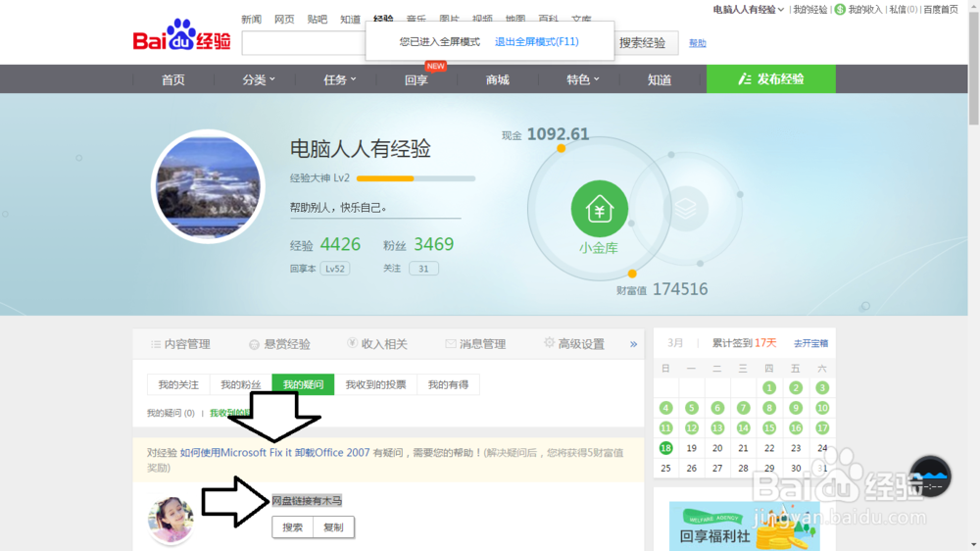Select the 我的疑问 tab
The width and height of the screenshot is (980, 551).
(303, 384)
